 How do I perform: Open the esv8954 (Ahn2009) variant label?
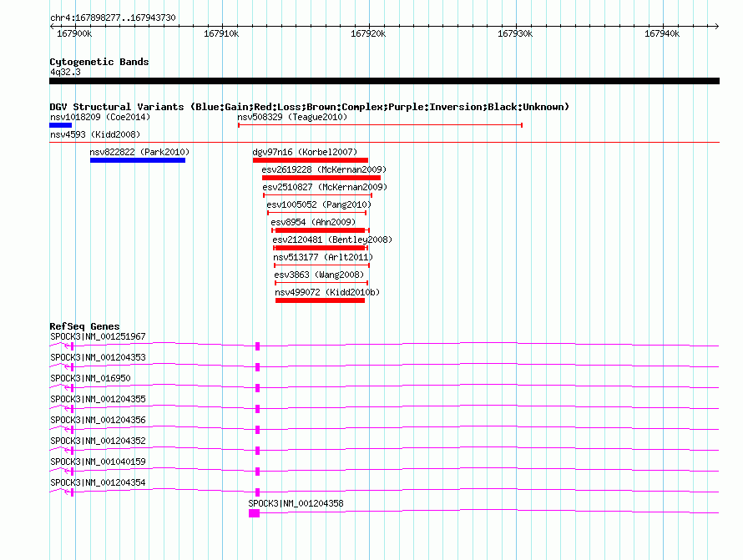[x=313, y=222]
